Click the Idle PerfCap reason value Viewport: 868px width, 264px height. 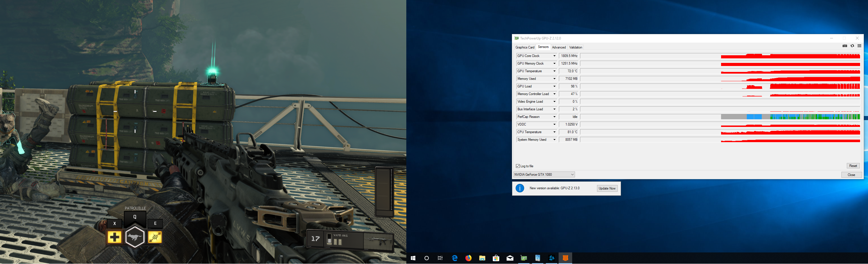tap(569, 117)
